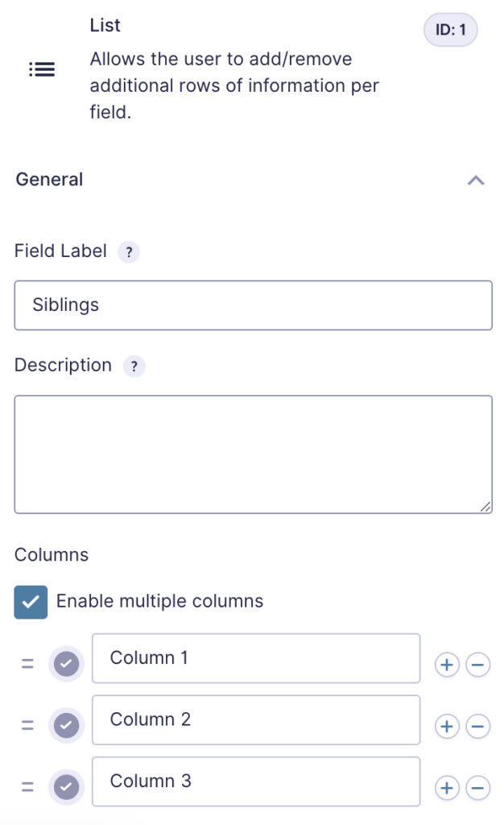The image size is (504, 825).
Task: Open the Field Label help tooltip
Action: point(129,252)
